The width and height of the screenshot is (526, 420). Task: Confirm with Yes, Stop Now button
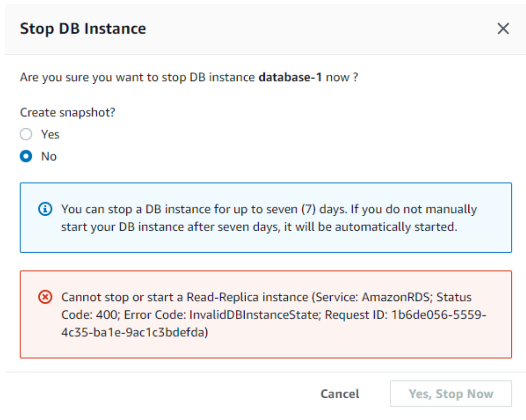pyautogui.click(x=451, y=393)
